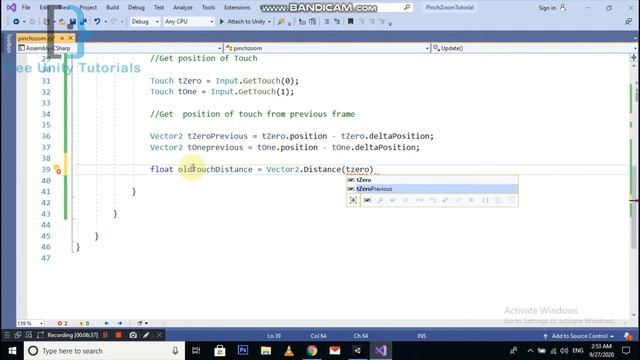Click the Ln 39 status bar entry
This screenshot has width=640, height=360.
[274, 336]
